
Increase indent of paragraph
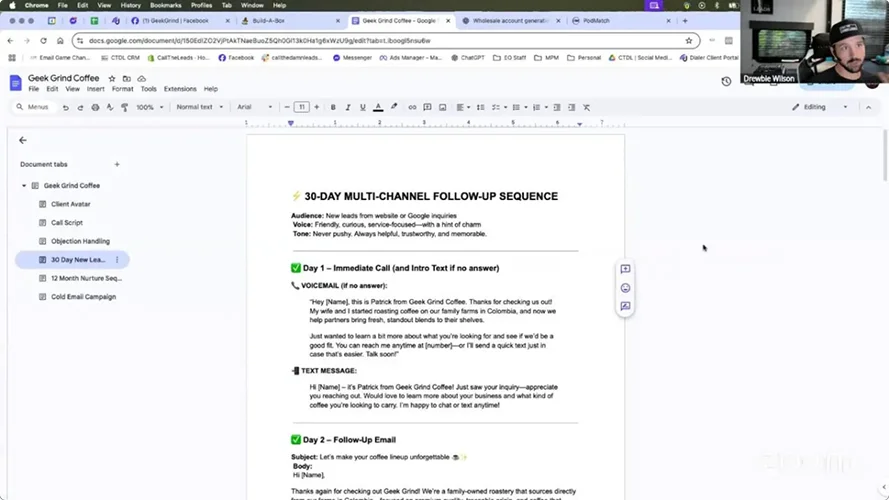[x=572, y=107]
